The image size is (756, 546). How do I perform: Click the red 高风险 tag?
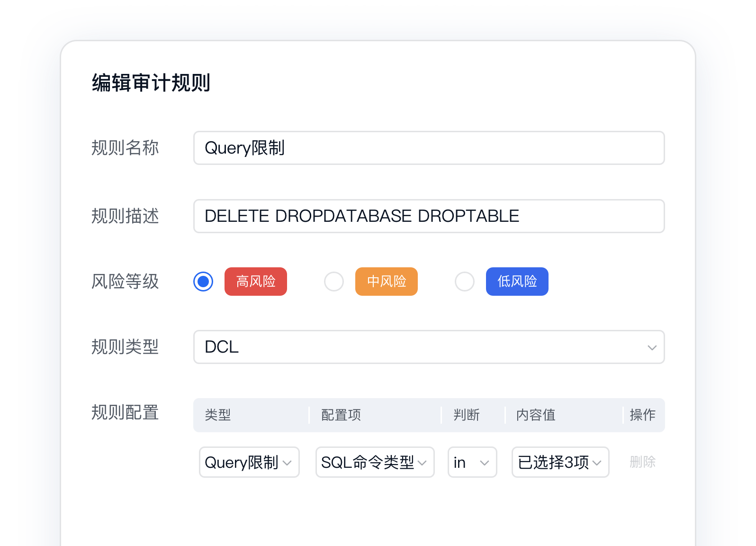(x=256, y=282)
